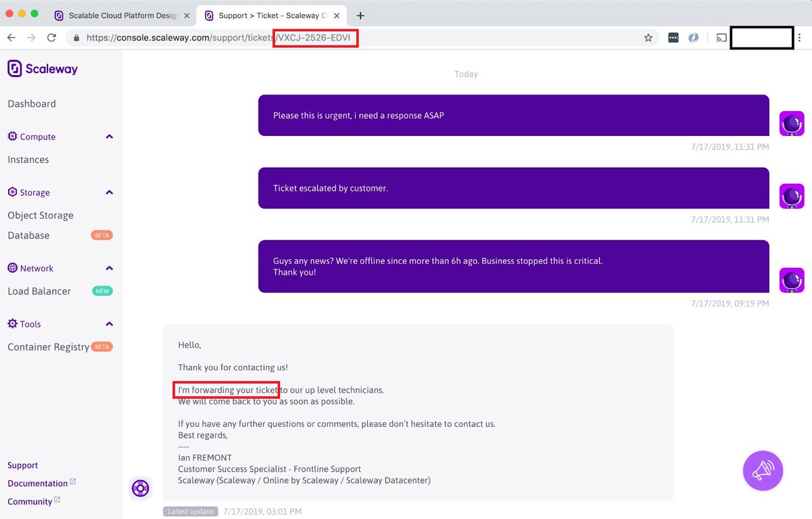This screenshot has height=519, width=812.
Task: Select the Support > Ticket tab
Action: point(271,15)
